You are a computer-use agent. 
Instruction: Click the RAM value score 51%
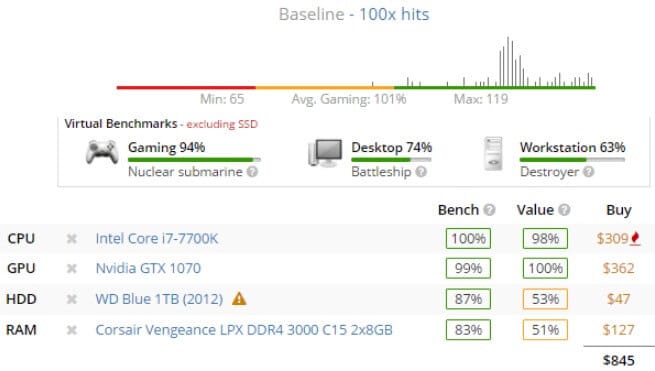tap(545, 330)
